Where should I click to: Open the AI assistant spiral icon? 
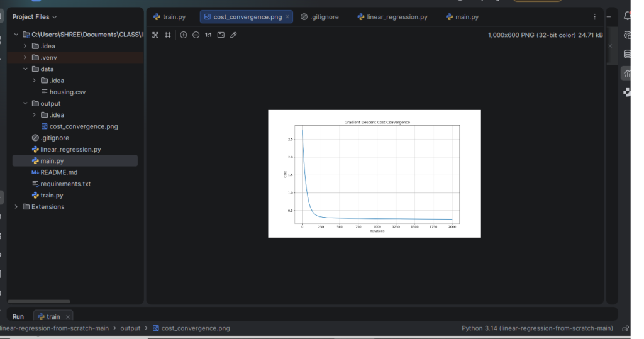[627, 35]
